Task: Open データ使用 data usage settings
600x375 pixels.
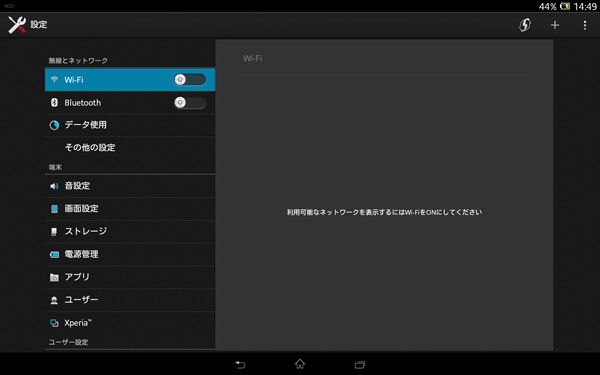Action: (130, 125)
